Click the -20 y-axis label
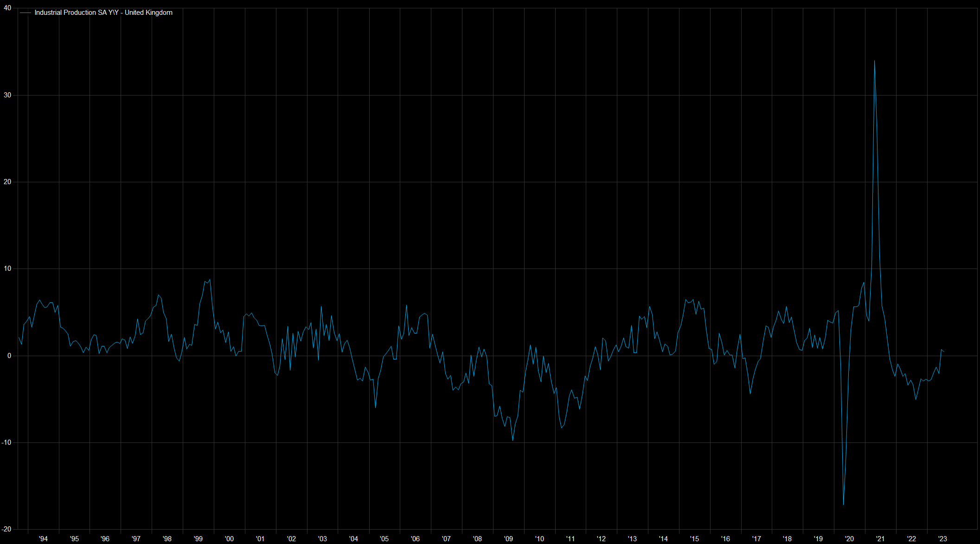This screenshot has width=980, height=544. (x=6, y=529)
